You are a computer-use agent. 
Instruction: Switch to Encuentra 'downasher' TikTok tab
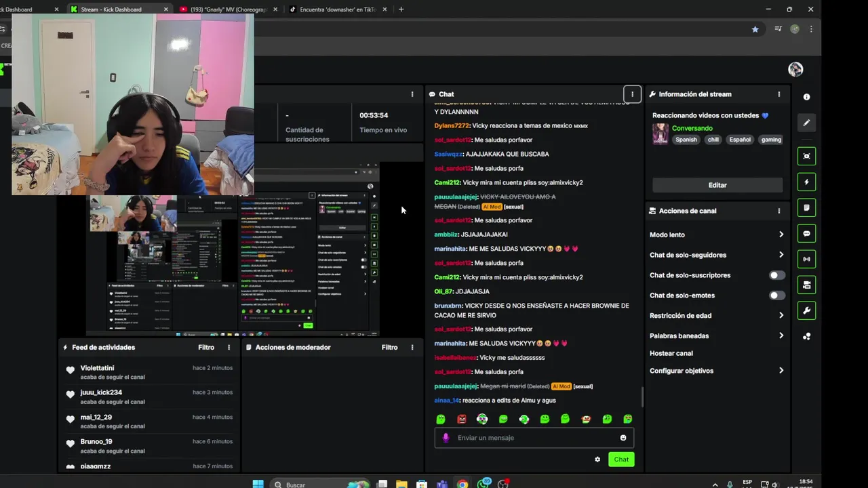click(337, 9)
